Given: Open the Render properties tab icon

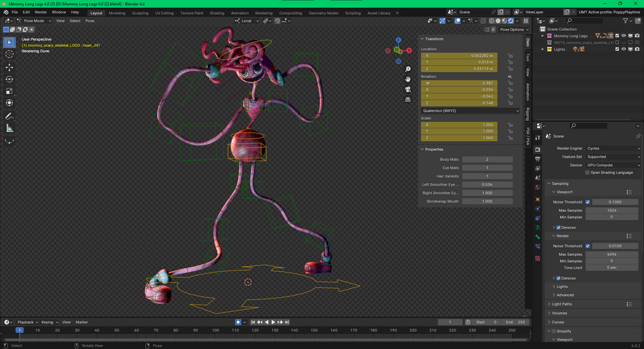Looking at the screenshot, I should pyautogui.click(x=538, y=149).
